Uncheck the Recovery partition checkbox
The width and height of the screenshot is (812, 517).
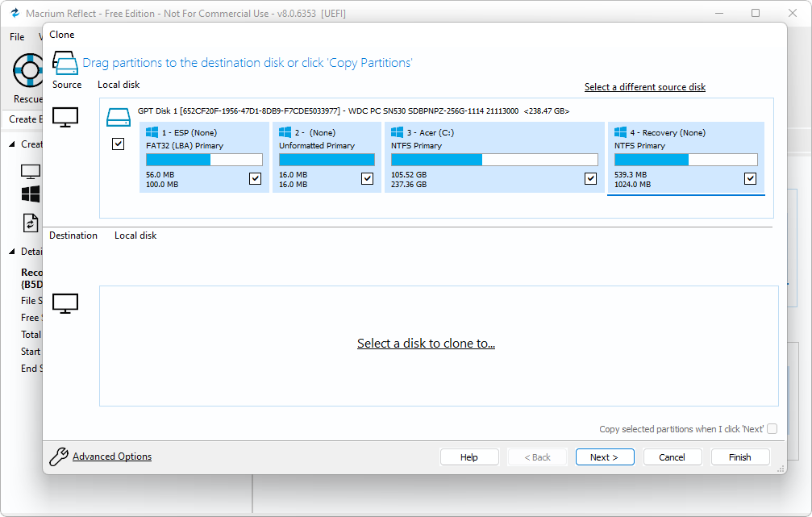pyautogui.click(x=750, y=178)
